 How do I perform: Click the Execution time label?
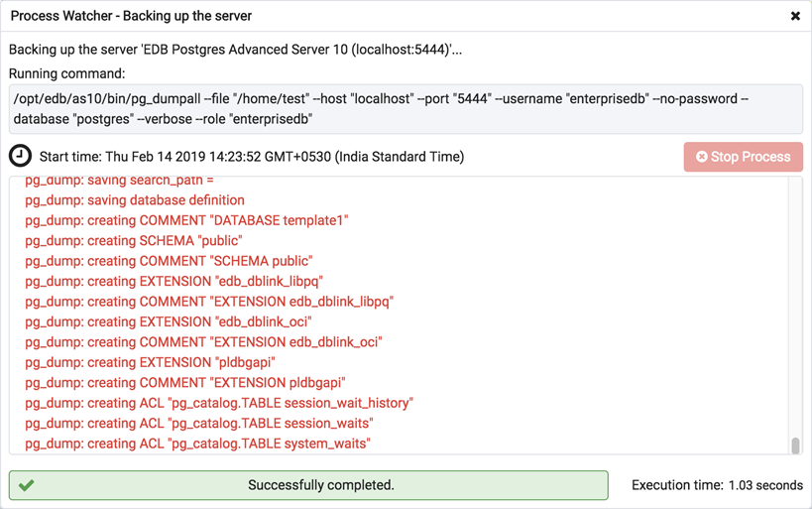pos(717,486)
